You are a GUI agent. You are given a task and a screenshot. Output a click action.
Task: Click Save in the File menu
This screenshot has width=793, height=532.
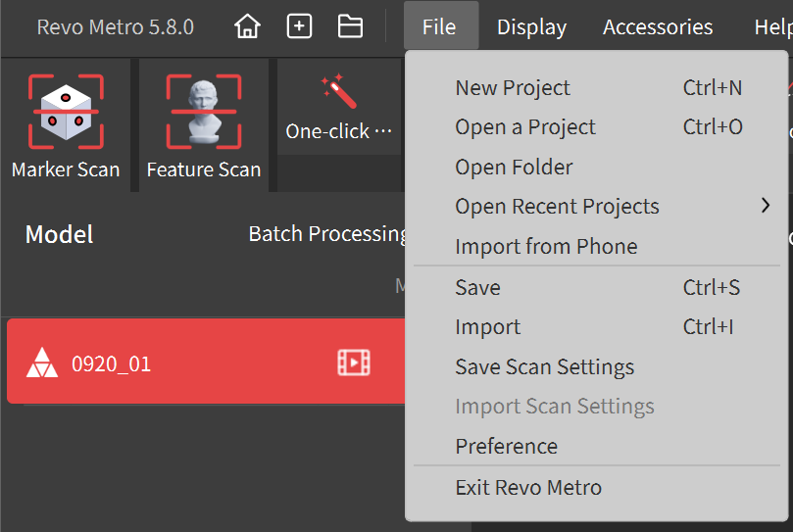pyautogui.click(x=477, y=287)
